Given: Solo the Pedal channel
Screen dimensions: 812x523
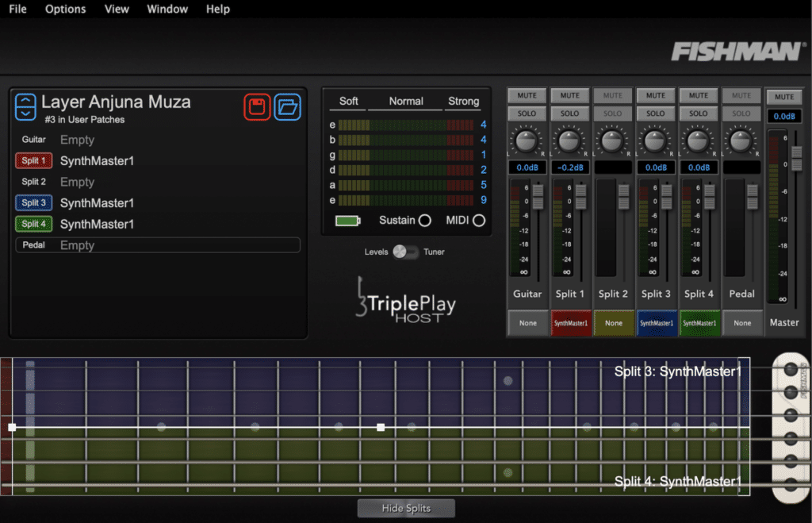Looking at the screenshot, I should pyautogui.click(x=741, y=113).
